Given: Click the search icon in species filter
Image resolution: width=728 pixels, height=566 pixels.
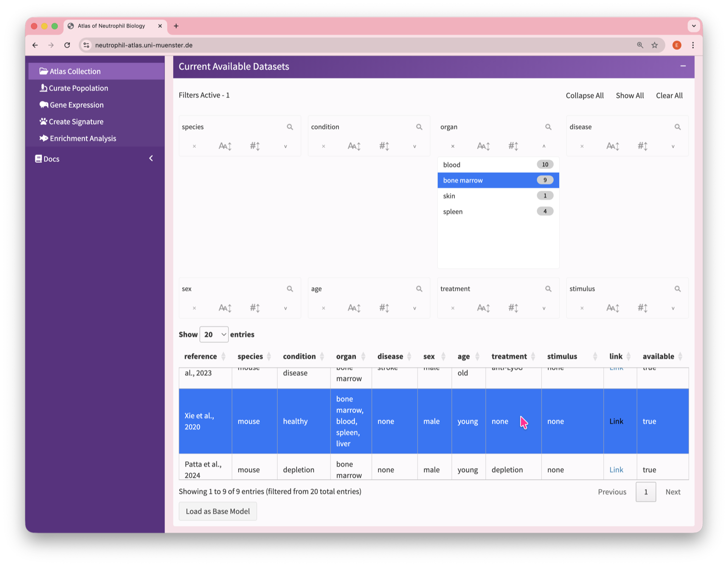Looking at the screenshot, I should coord(290,127).
